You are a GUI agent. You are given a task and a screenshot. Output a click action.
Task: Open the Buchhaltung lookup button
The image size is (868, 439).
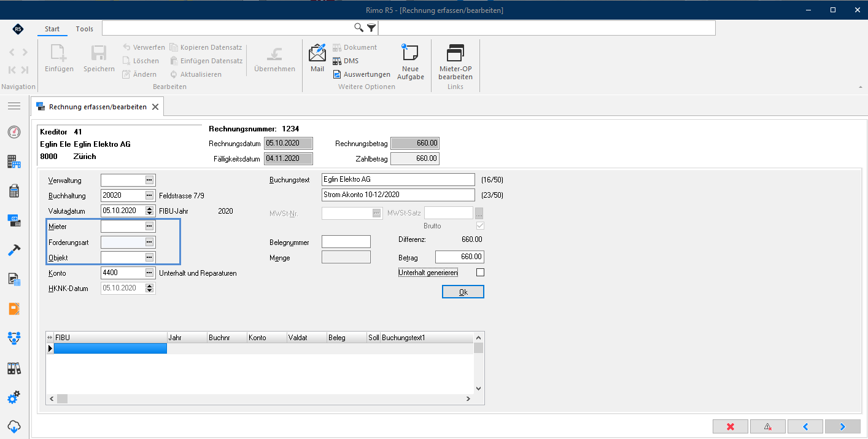pos(149,195)
